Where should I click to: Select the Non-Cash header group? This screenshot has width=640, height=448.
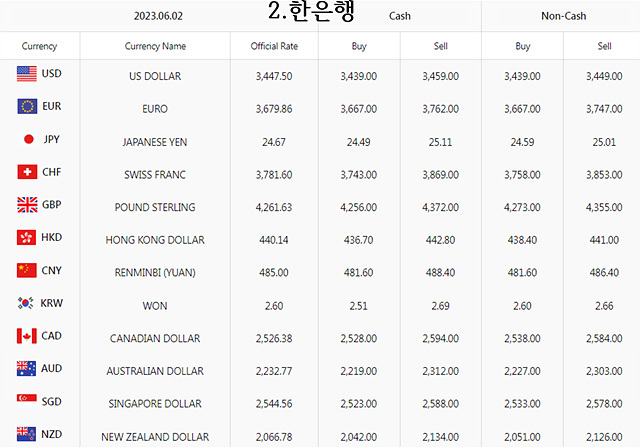tap(563, 16)
